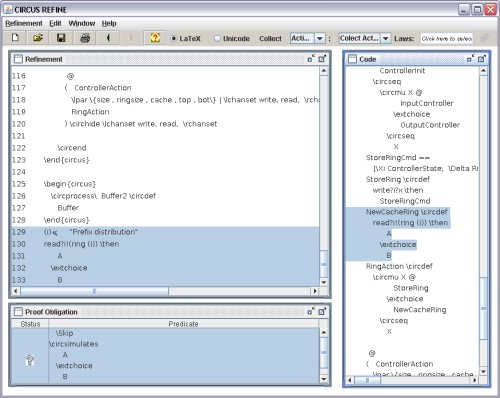Click the Code panel window icon

(x=352, y=59)
